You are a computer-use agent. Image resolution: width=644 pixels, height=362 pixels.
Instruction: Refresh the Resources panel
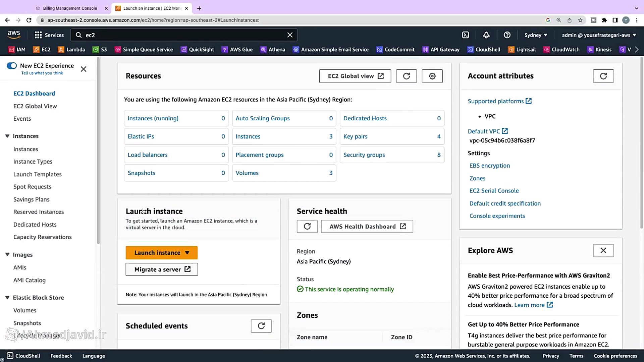(x=406, y=76)
